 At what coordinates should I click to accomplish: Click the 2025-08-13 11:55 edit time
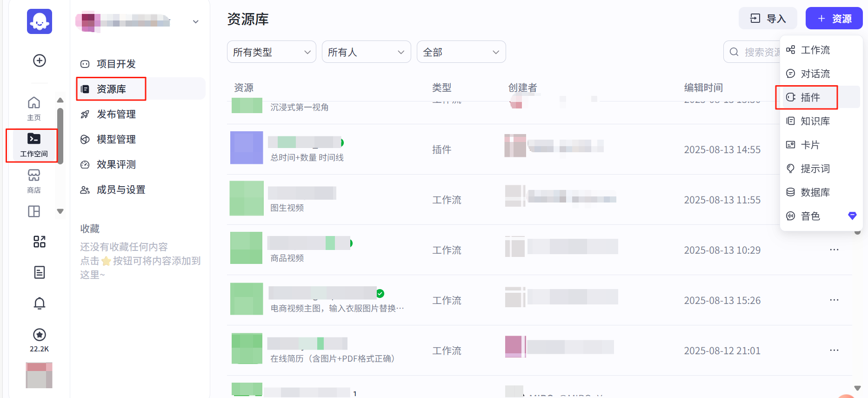722,200
